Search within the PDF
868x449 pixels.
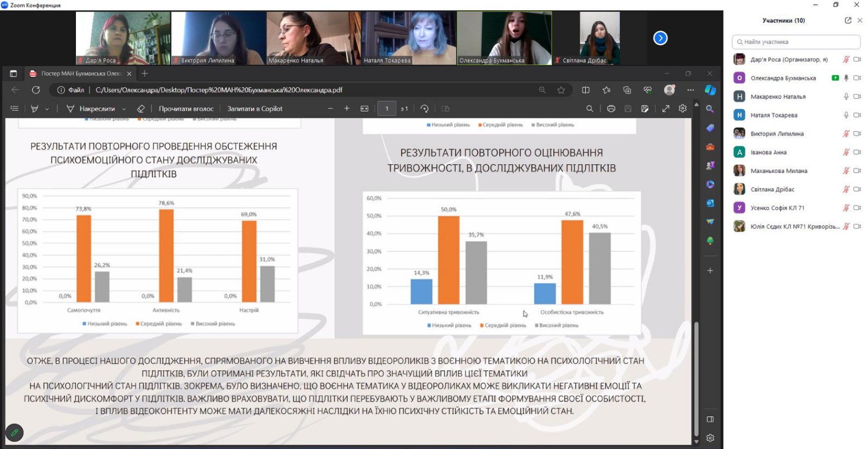tap(590, 109)
